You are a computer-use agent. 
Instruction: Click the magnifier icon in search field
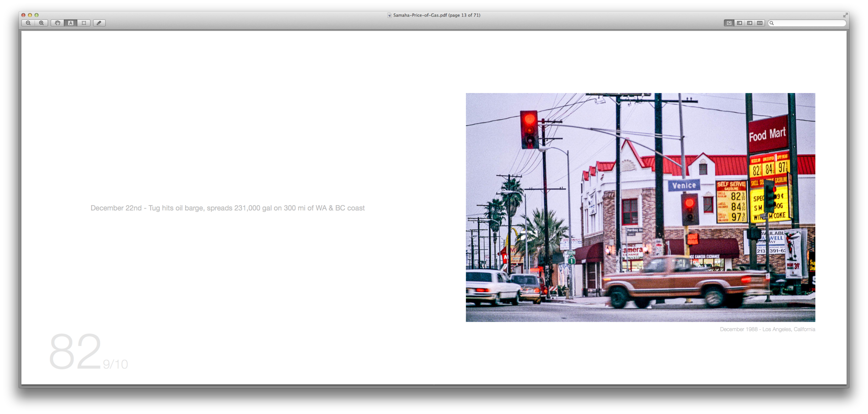(771, 23)
